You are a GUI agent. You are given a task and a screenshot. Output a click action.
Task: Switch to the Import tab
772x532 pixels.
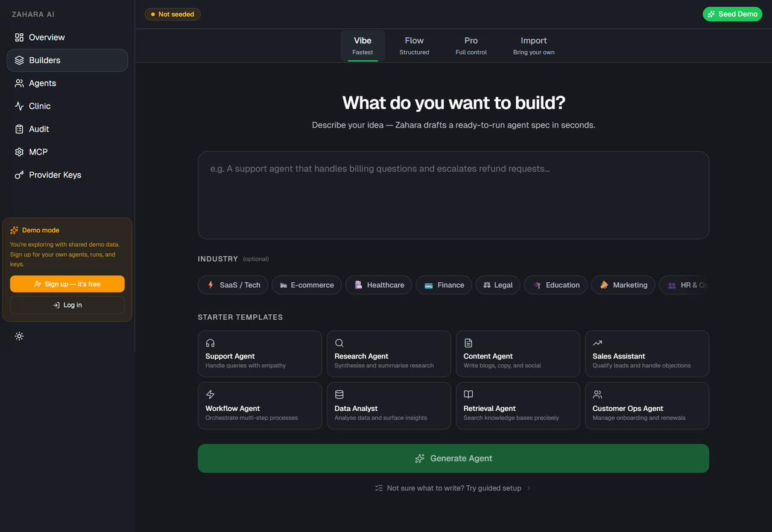(x=534, y=46)
